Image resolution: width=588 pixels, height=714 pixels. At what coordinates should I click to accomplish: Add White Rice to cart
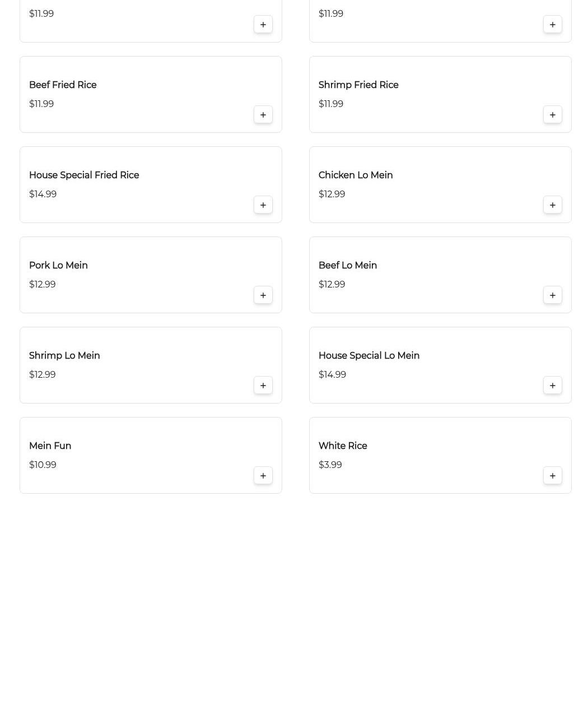tap(553, 476)
